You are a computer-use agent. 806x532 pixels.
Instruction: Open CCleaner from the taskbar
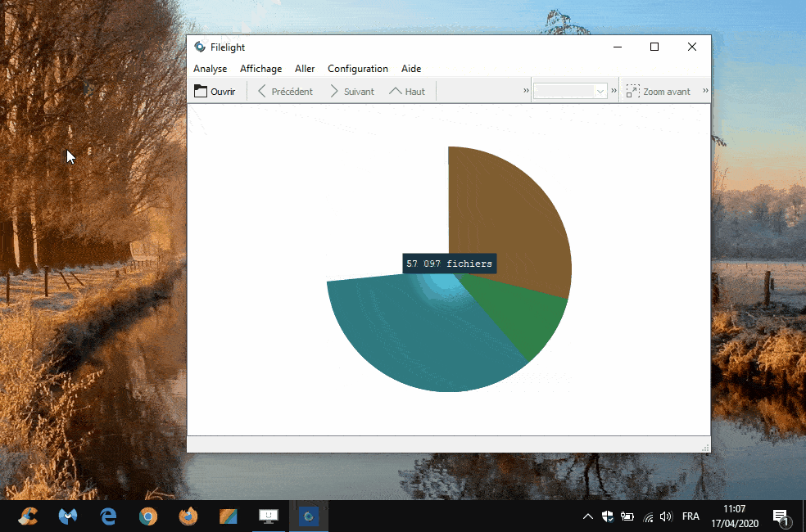pyautogui.click(x=28, y=516)
